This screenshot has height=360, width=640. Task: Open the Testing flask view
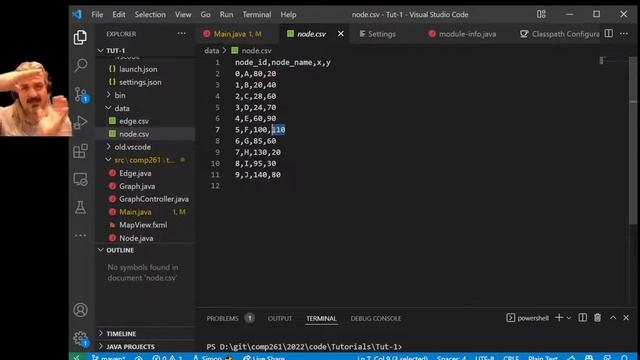80,207
